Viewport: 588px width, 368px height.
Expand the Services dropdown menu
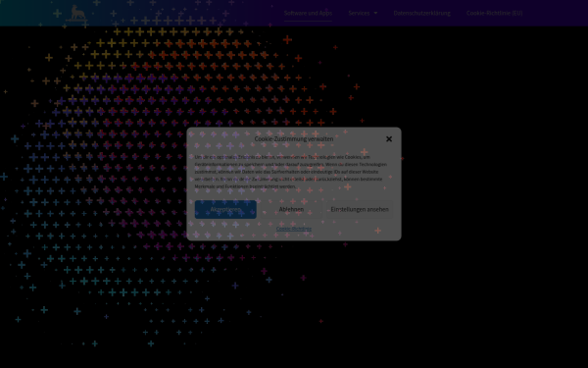[363, 13]
